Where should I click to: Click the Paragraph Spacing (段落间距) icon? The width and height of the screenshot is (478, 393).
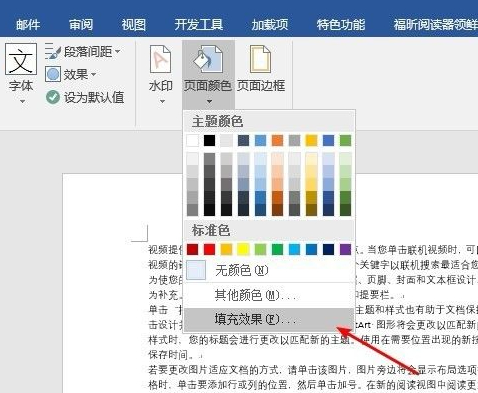[x=53, y=51]
